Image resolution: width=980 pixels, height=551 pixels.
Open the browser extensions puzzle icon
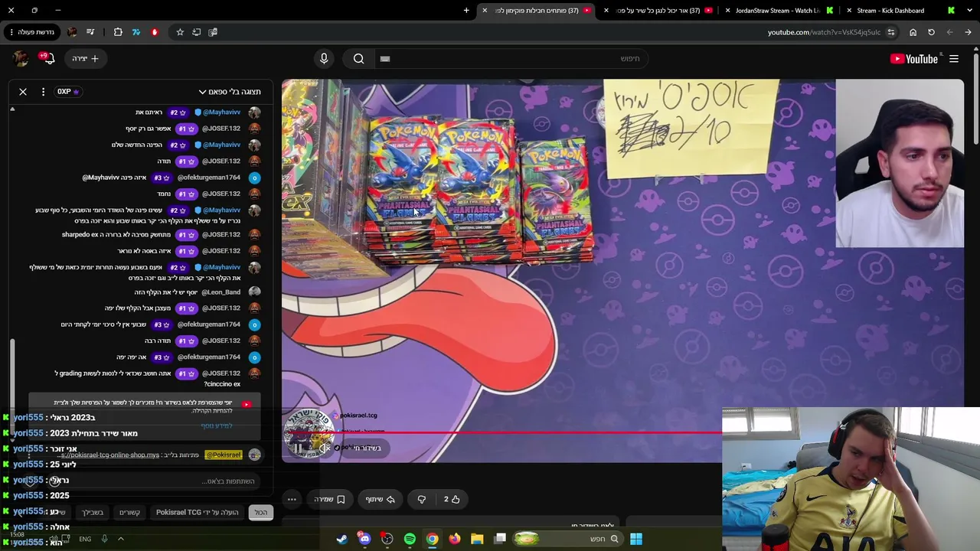coord(118,32)
